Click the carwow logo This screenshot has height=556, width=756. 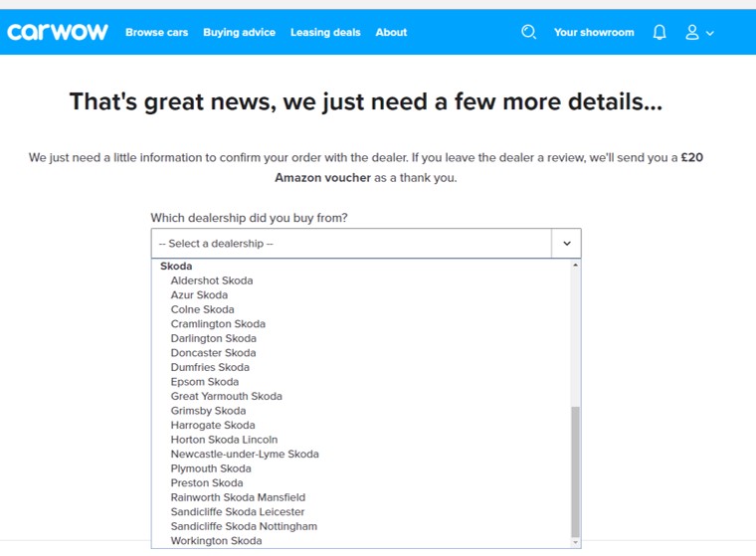click(58, 32)
